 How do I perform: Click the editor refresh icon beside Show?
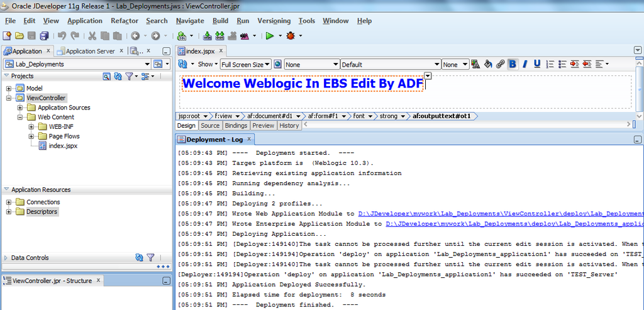tap(182, 64)
